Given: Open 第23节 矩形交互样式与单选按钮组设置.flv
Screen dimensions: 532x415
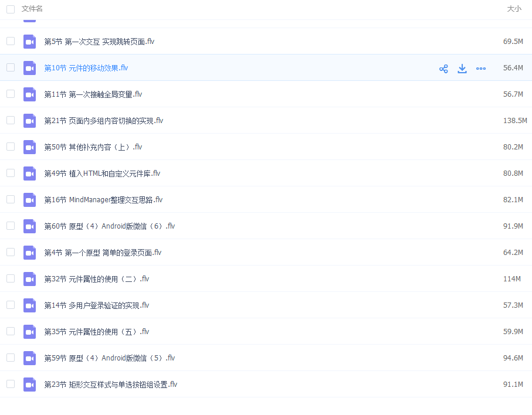Looking at the screenshot, I should click(111, 385).
